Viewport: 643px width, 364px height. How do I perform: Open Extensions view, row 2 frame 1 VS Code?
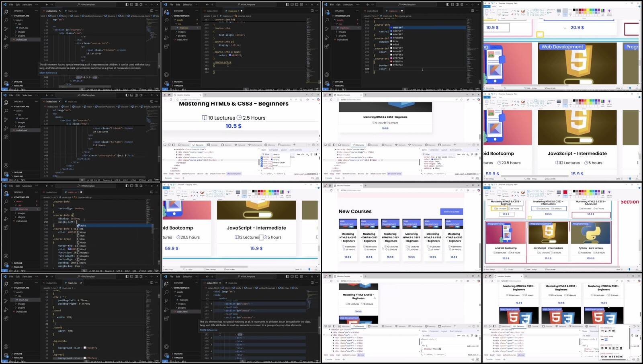pos(6,137)
